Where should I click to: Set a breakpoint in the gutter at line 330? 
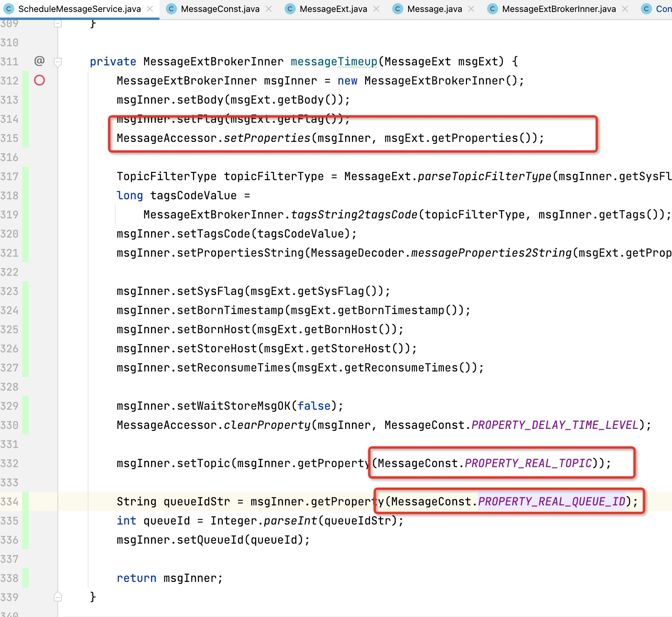40,425
